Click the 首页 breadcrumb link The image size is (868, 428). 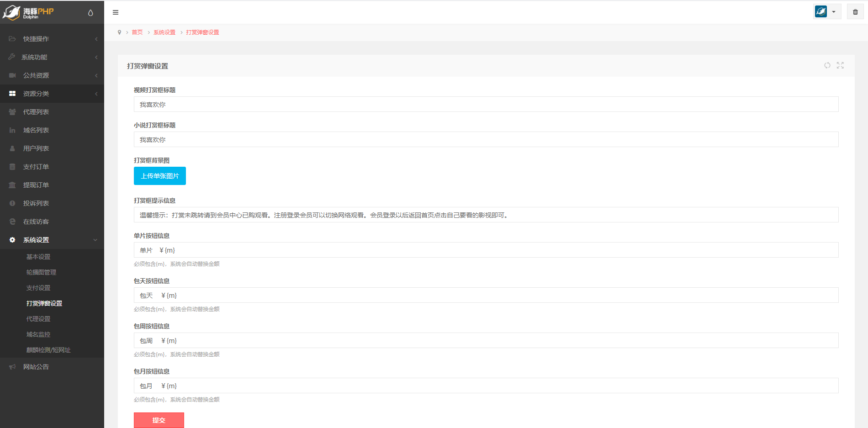pos(137,32)
